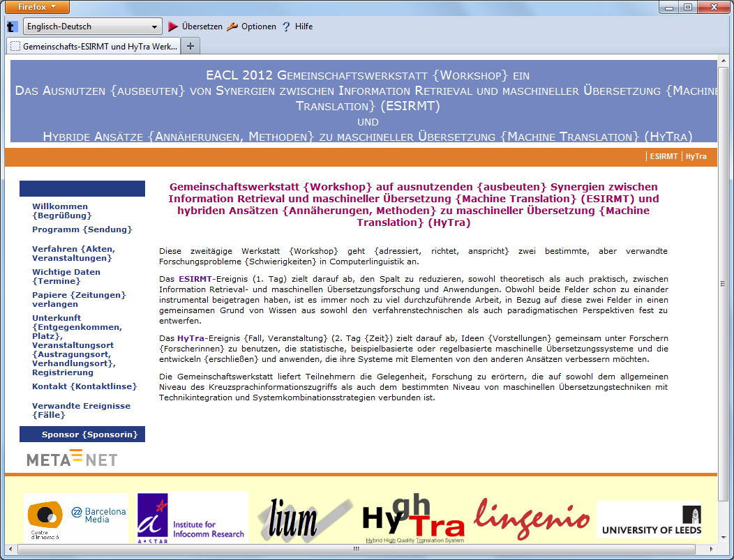Select the Gemeinschafts-ESIRMT und HyTra tab
This screenshot has height=560, width=734.
(x=93, y=46)
